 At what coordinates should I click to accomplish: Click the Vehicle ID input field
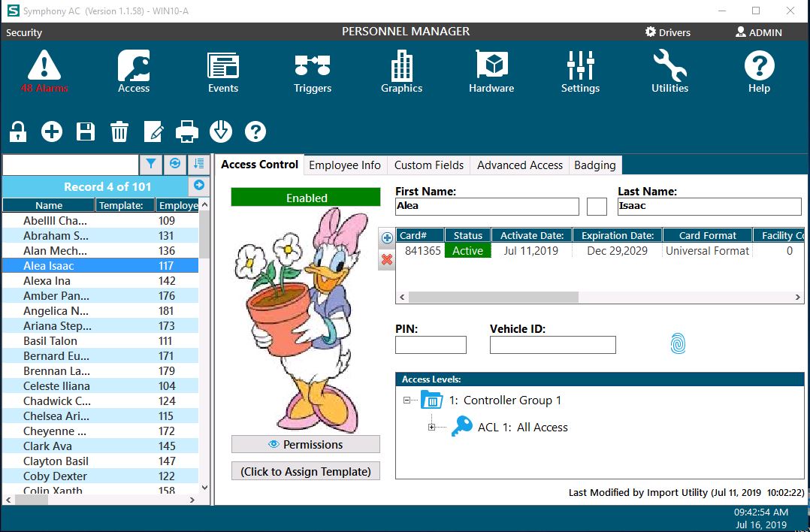[553, 345]
